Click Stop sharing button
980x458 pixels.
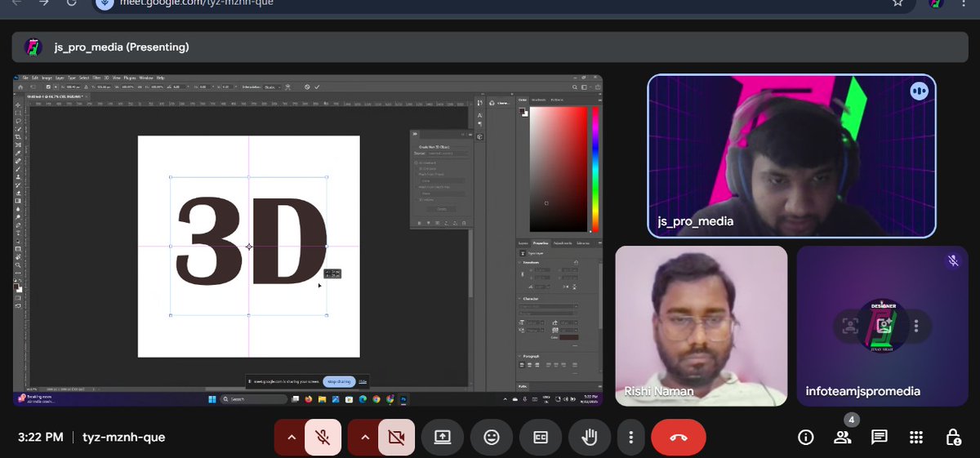point(339,381)
